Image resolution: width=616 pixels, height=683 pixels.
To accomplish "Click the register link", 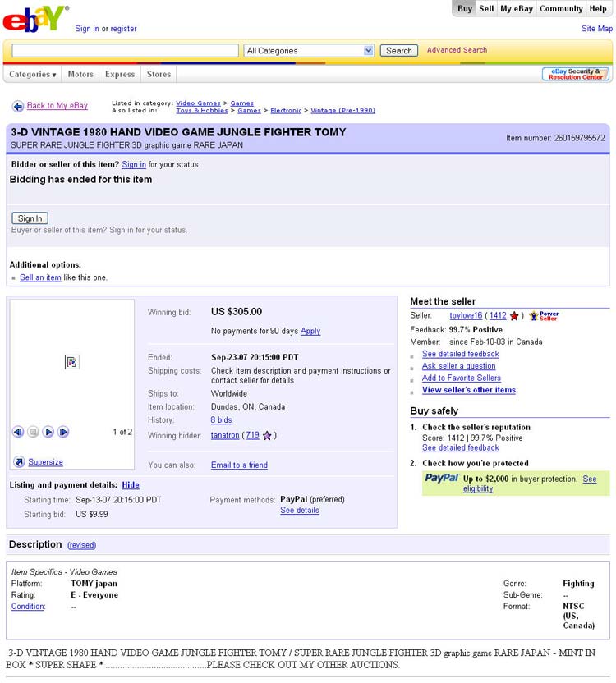I will (123, 28).
